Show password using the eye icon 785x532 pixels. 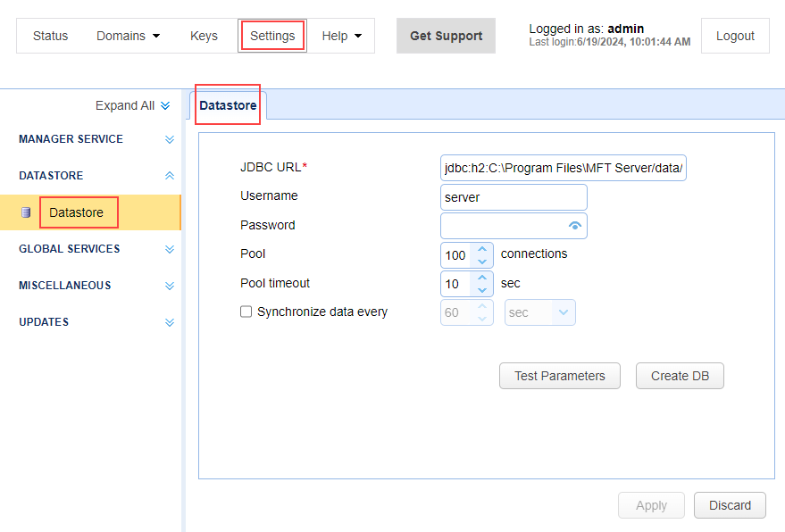pos(575,226)
